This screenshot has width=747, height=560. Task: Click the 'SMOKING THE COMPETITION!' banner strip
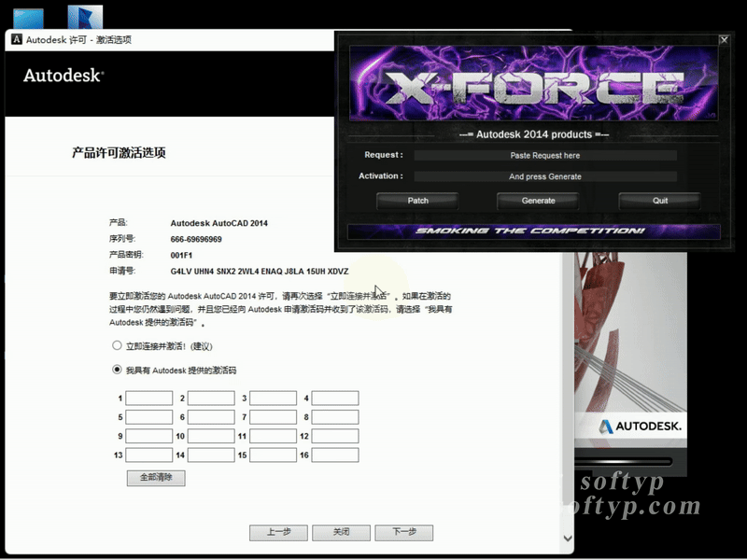point(533,231)
